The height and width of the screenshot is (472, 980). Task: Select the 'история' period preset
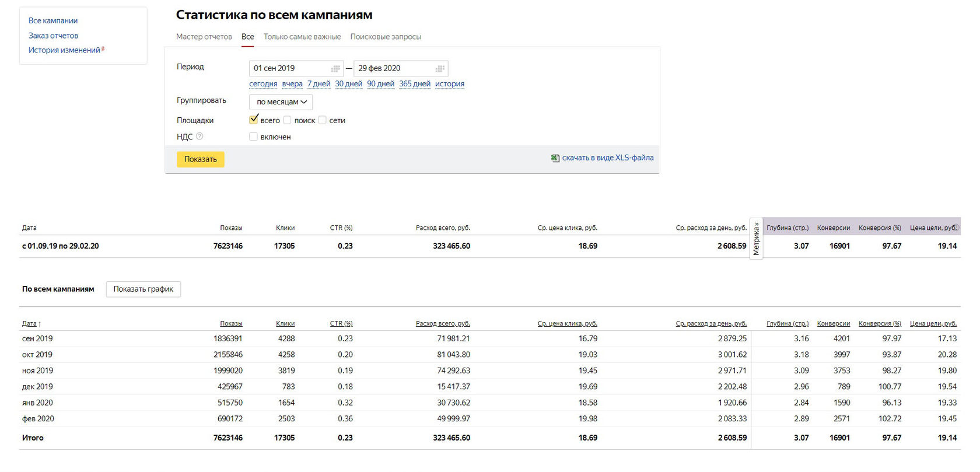click(x=449, y=84)
